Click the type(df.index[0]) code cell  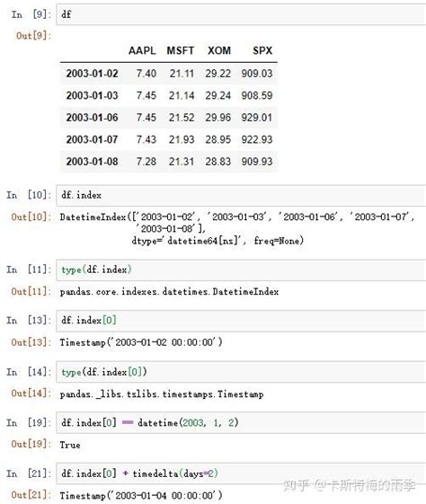click(x=241, y=372)
